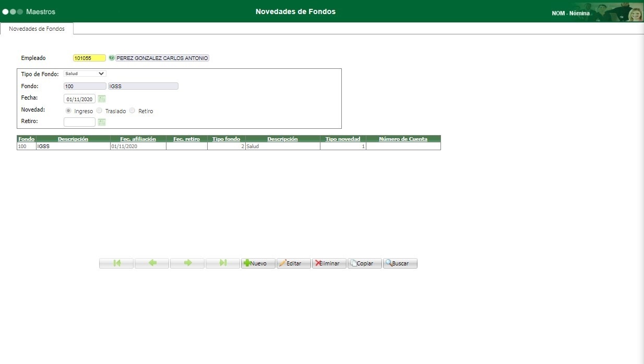Viewport: 644px width, 364px height.
Task: Click the copy document icon on Copiar button
Action: 354,263
